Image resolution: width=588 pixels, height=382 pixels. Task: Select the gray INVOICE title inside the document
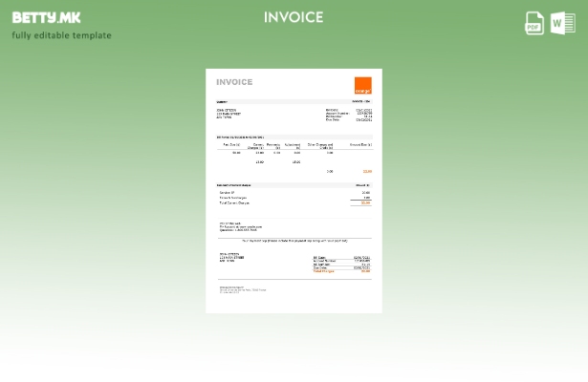[234, 82]
